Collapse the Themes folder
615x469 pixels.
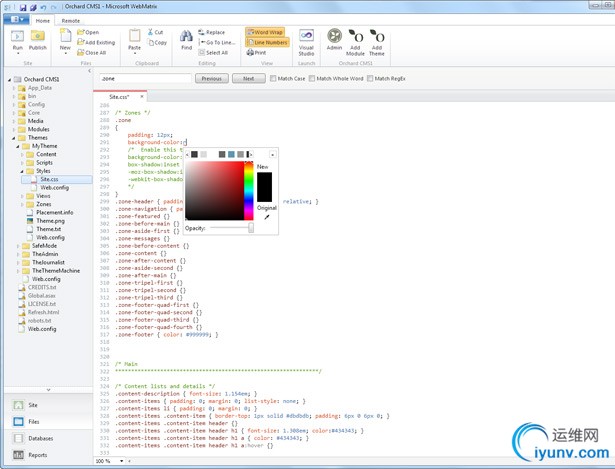14,138
